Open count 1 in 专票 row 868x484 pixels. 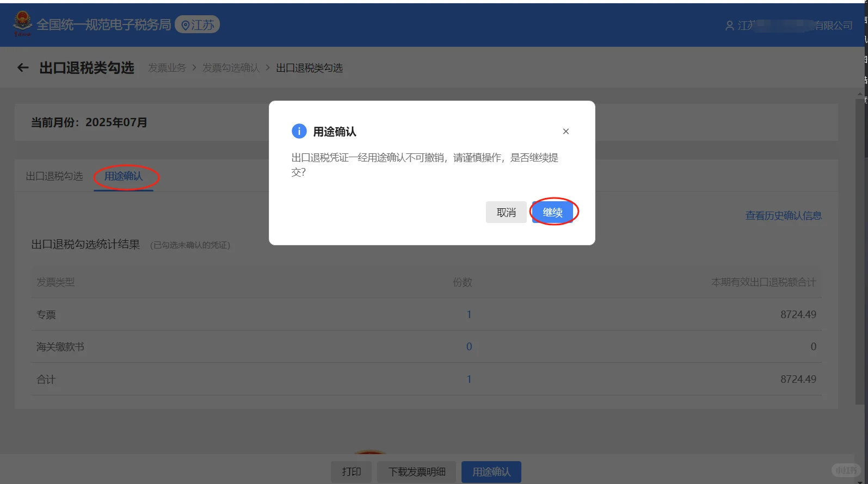(469, 314)
